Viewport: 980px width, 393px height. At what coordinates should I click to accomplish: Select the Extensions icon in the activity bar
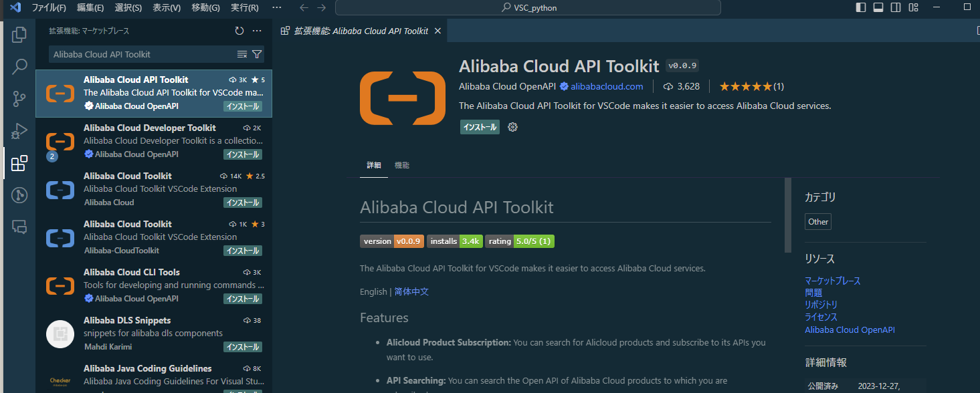click(19, 163)
